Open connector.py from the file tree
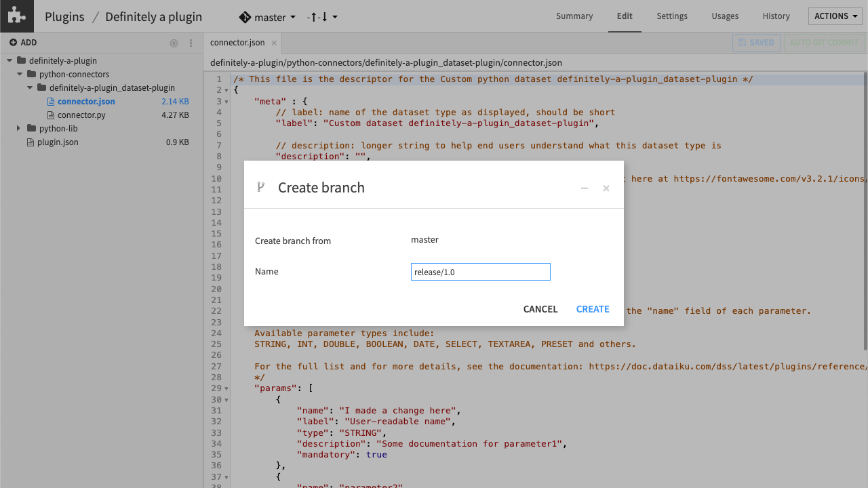 click(x=81, y=115)
